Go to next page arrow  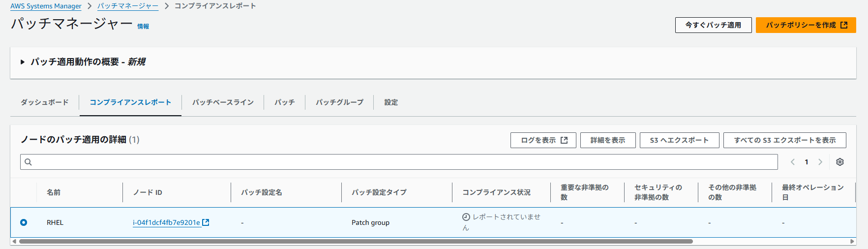point(820,162)
